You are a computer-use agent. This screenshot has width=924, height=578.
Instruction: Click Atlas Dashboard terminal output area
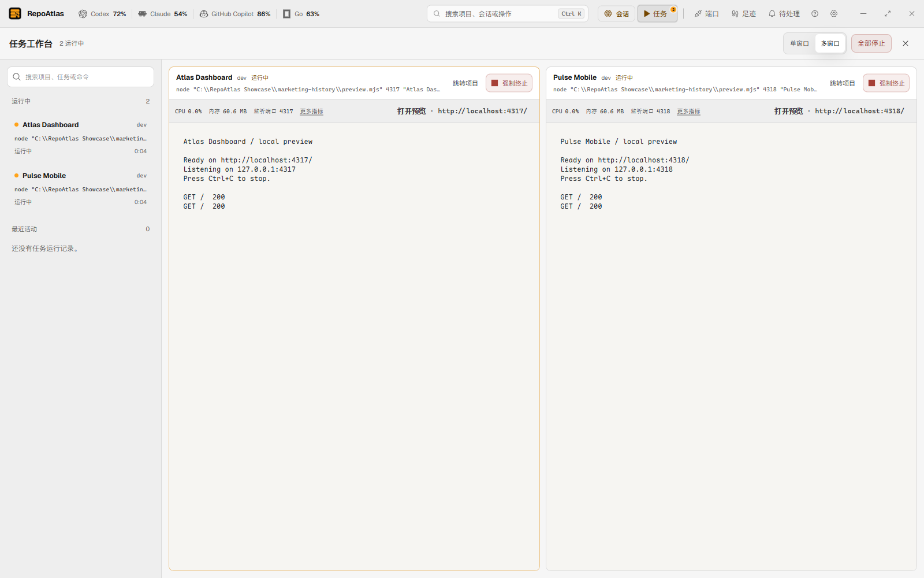tap(354, 346)
